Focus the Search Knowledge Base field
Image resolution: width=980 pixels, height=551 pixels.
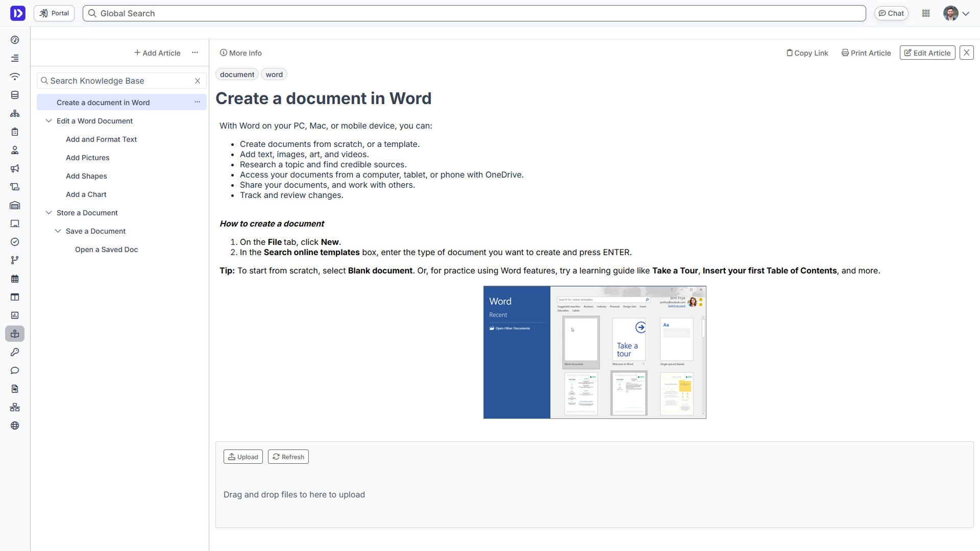(120, 81)
